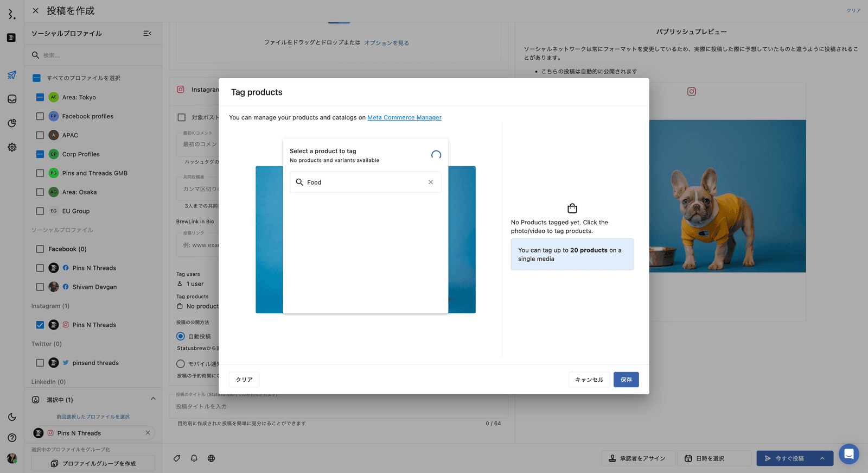The image size is (868, 473).
Task: Click the save button in dialog
Action: (626, 380)
